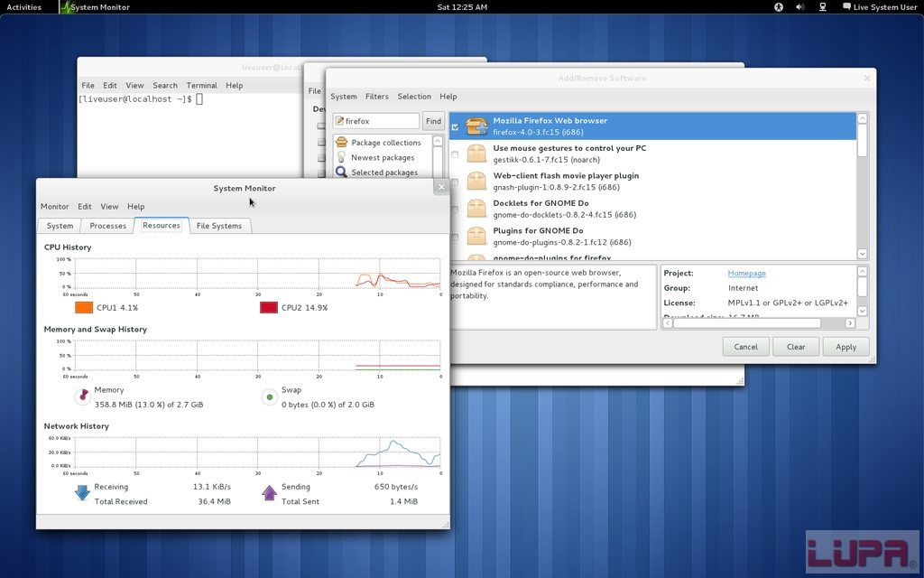Open the Live System User menu
This screenshot has height=578, width=924.
click(880, 7)
